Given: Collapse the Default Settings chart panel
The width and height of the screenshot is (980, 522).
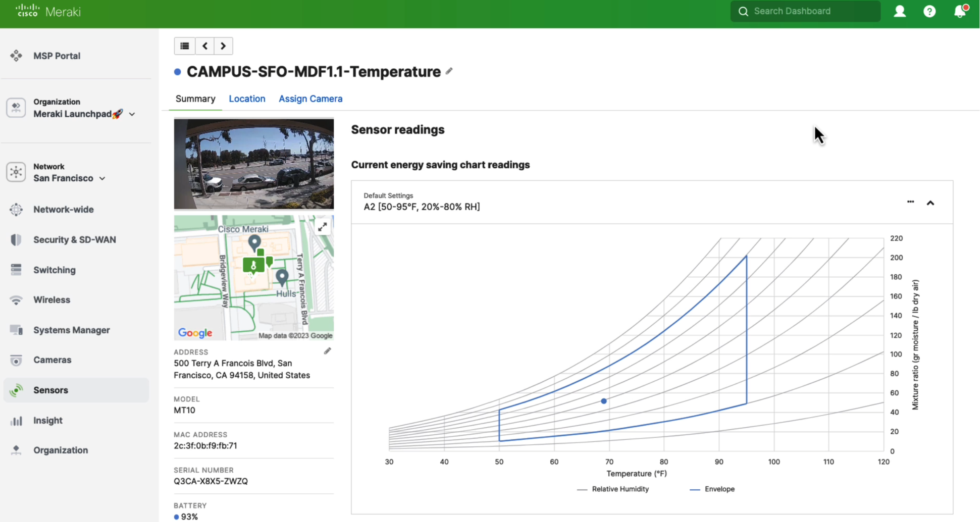Looking at the screenshot, I should coord(930,202).
